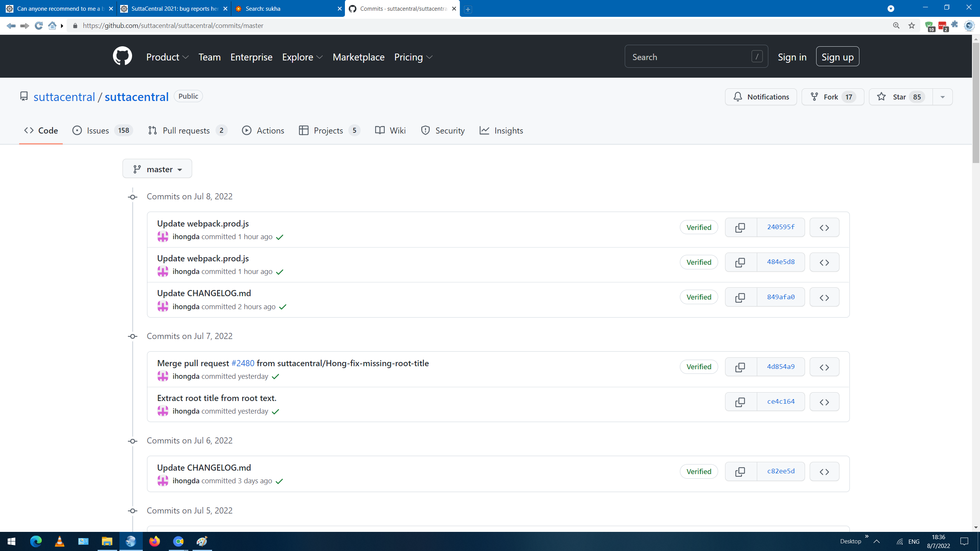Copy full SHA for commit 240595f

pos(741,227)
